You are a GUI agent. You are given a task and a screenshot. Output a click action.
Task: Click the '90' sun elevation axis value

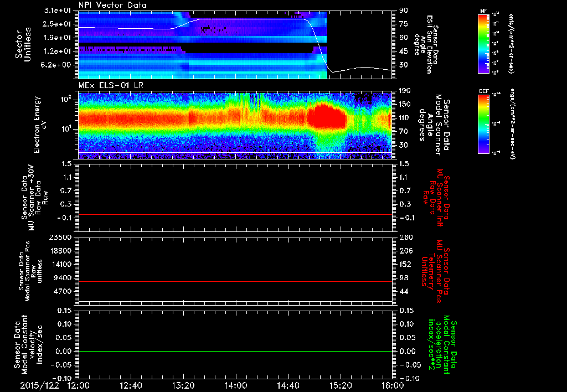click(x=404, y=11)
